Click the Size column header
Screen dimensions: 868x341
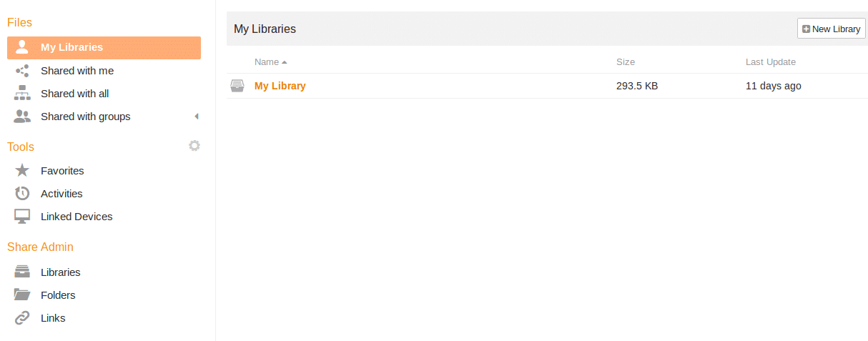pyautogui.click(x=626, y=62)
